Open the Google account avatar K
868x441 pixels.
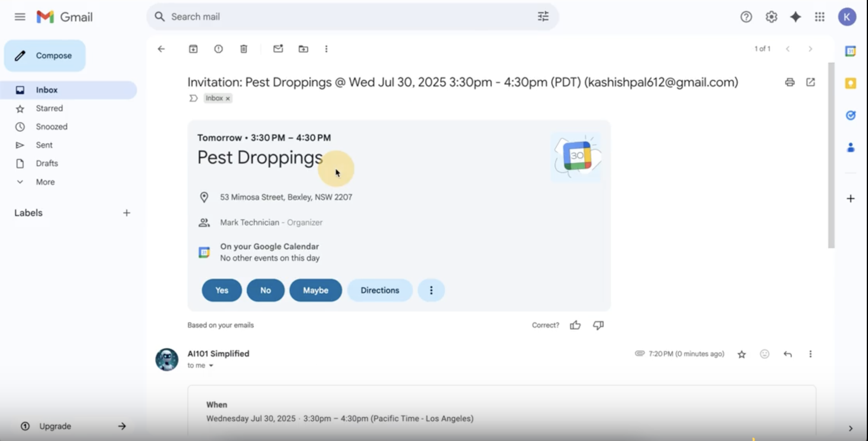847,17
